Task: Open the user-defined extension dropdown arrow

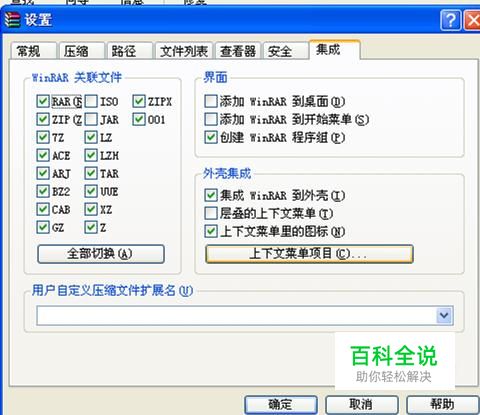Action: 444,315
